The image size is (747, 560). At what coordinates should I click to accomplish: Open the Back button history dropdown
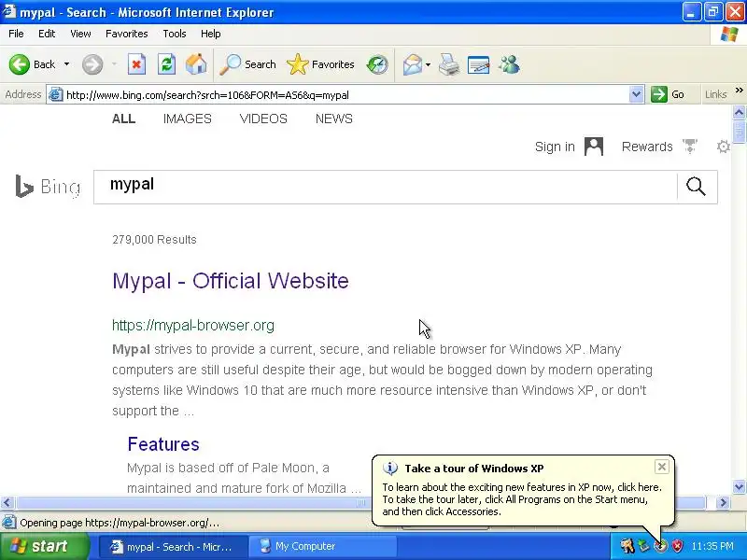(x=66, y=64)
